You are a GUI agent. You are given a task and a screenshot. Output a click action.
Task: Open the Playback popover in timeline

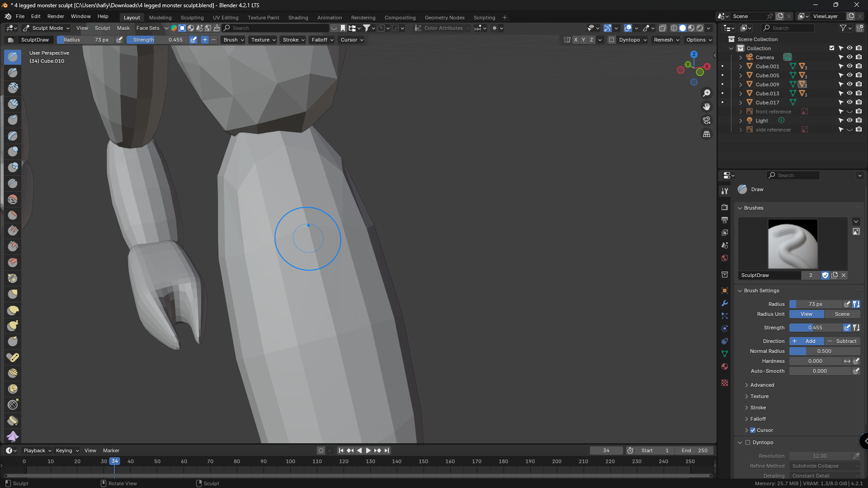37,450
